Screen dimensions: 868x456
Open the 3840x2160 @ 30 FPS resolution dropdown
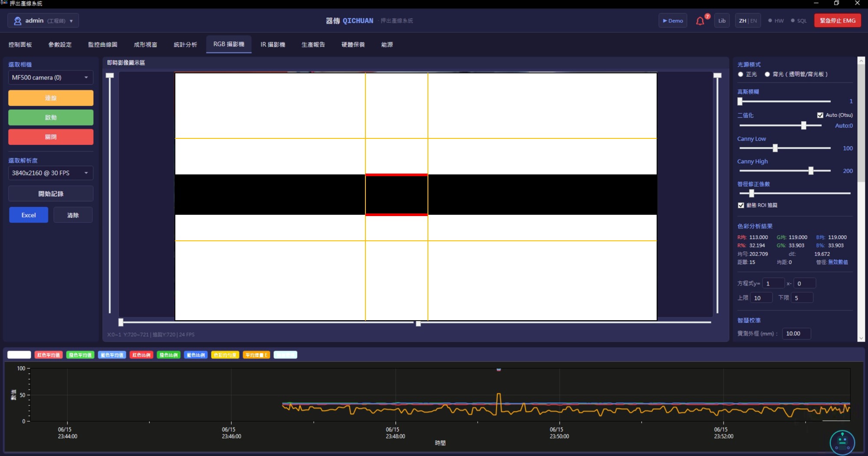51,173
